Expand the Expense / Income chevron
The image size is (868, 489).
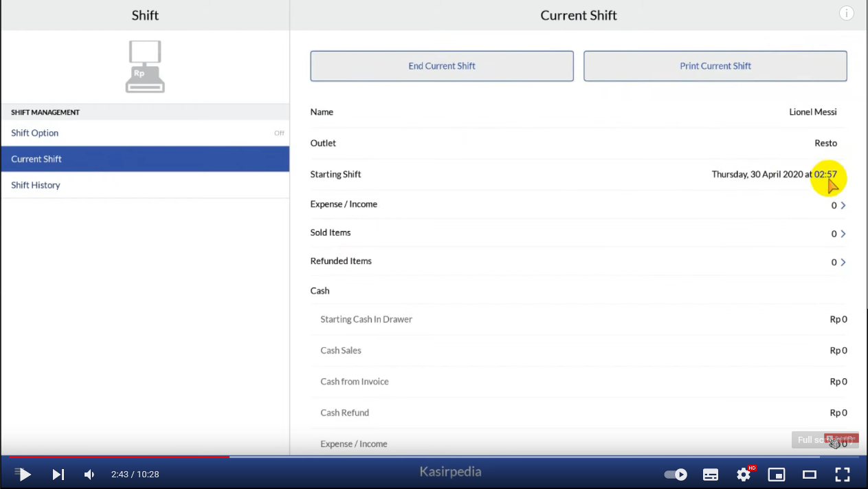[843, 205]
